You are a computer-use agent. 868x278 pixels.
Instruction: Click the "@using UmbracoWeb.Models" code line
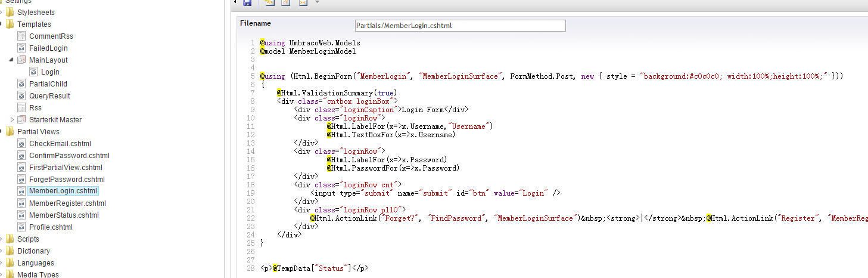[x=310, y=43]
